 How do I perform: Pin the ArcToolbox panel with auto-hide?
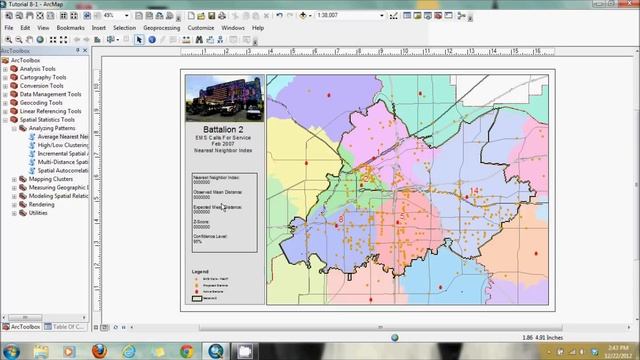tap(78, 50)
